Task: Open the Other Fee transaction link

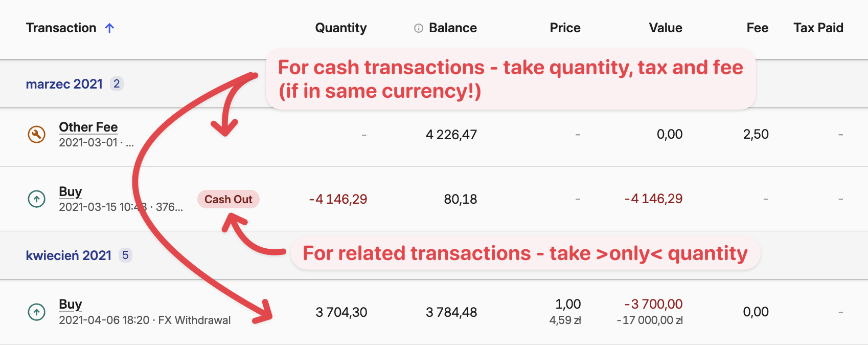Action: point(88,127)
